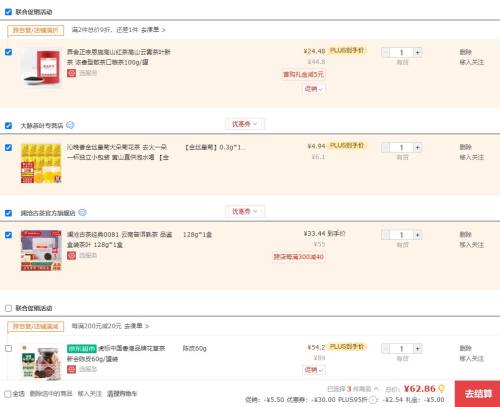
Task: Click red service icon under 澜沧古茶 0081 product
Action: (71, 255)
